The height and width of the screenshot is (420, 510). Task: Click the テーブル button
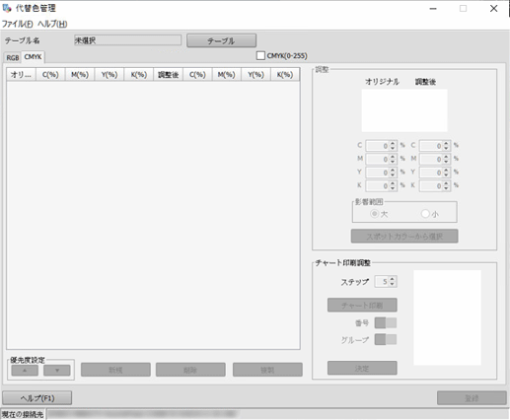tap(221, 40)
